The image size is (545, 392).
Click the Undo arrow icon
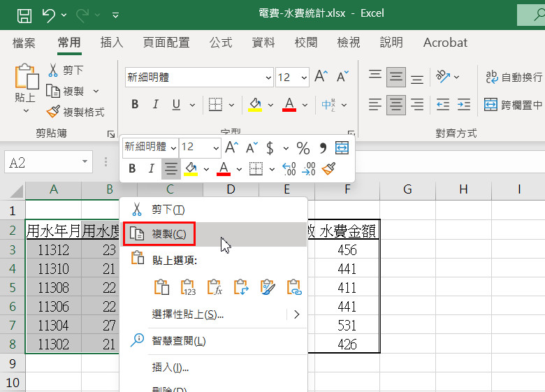pos(48,14)
